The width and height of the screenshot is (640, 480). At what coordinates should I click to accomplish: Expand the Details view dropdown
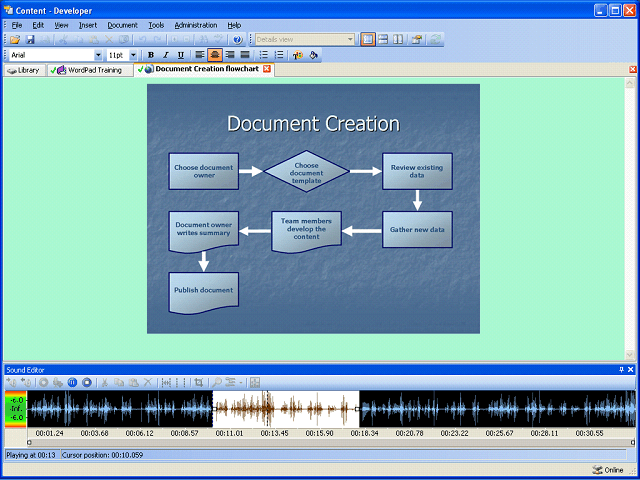click(350, 39)
